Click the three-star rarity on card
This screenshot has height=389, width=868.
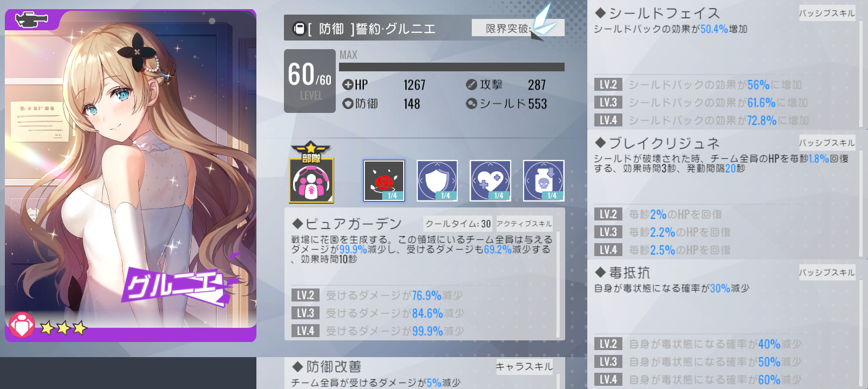click(x=63, y=327)
